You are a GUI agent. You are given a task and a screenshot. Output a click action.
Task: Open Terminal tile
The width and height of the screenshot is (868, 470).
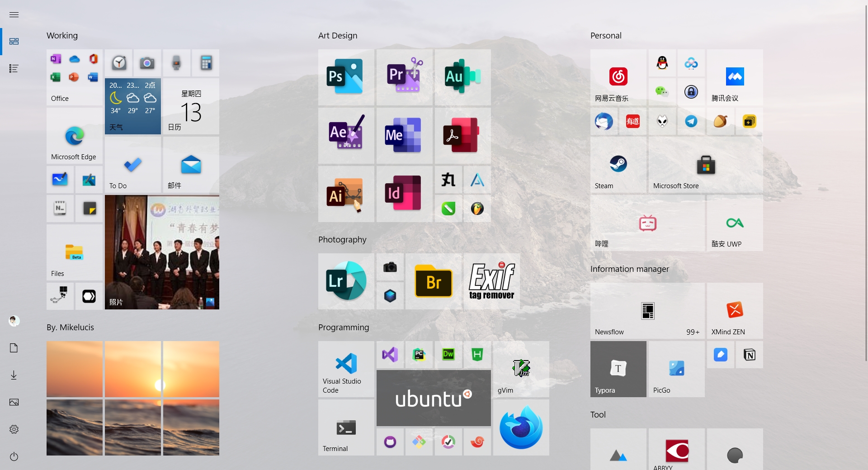(346, 427)
